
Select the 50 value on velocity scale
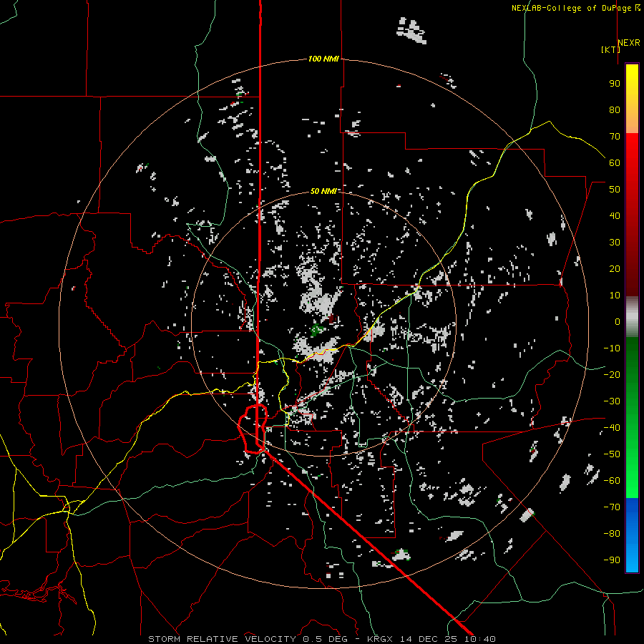[615, 190]
